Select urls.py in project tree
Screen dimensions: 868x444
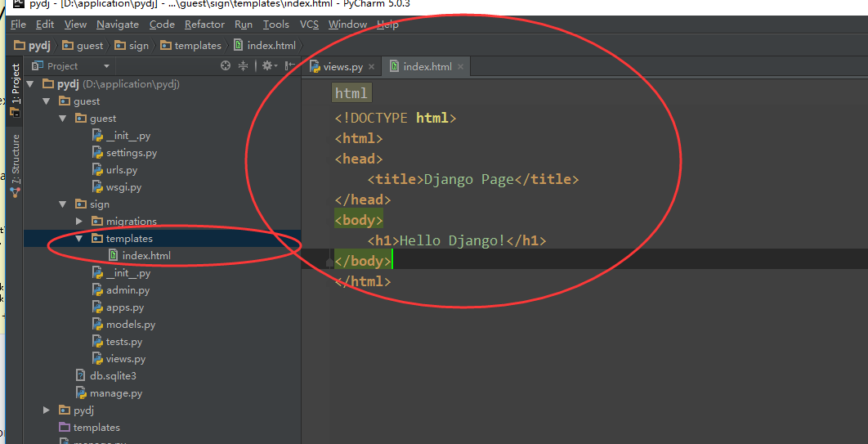122,170
